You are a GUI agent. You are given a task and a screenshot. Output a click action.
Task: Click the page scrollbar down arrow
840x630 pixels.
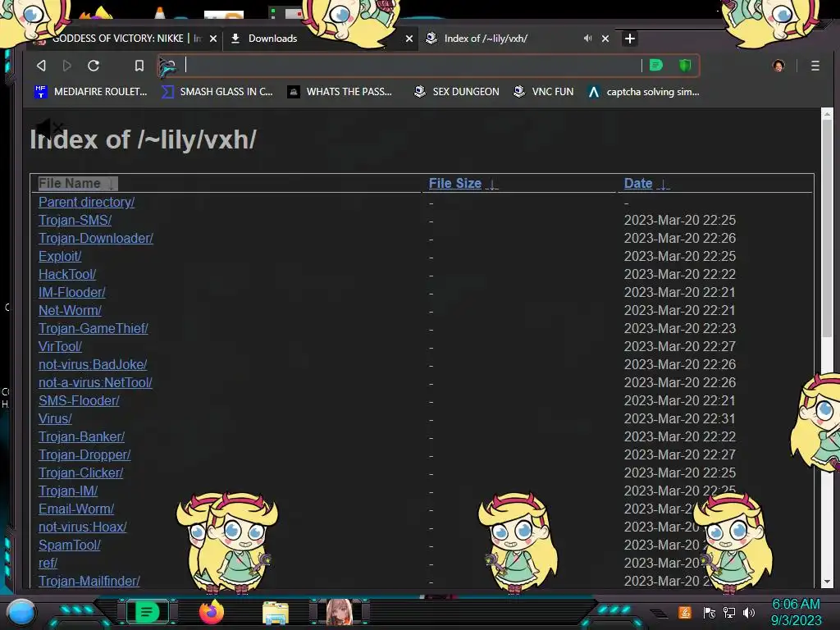[x=827, y=582]
